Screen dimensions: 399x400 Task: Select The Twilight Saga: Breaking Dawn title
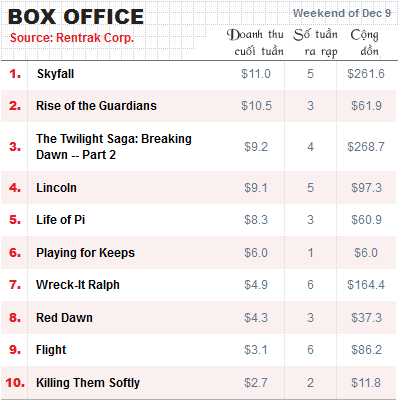tap(114, 147)
